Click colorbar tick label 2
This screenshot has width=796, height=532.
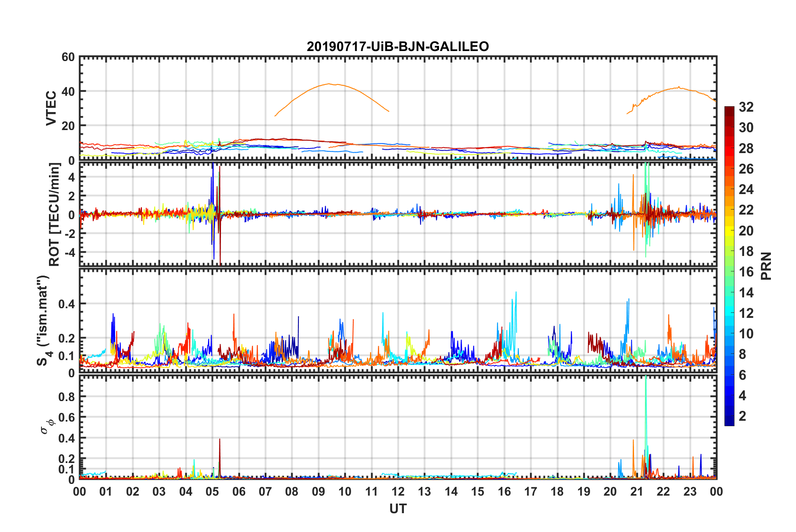(742, 416)
